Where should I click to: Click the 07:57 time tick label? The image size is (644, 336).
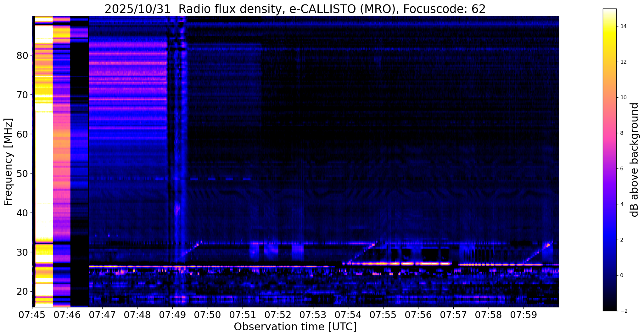[x=453, y=314]
